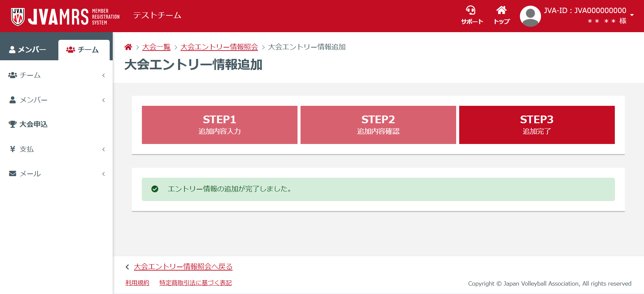This screenshot has width=644, height=294.
Task: Click the user avatar picture
Action: [x=530, y=16]
